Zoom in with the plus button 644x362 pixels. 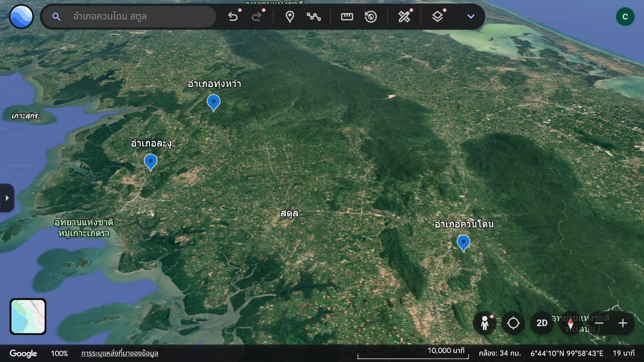click(x=623, y=323)
